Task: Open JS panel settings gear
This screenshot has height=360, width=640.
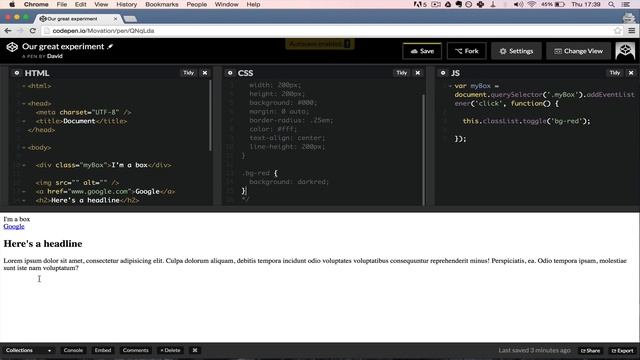Action: (x=443, y=73)
